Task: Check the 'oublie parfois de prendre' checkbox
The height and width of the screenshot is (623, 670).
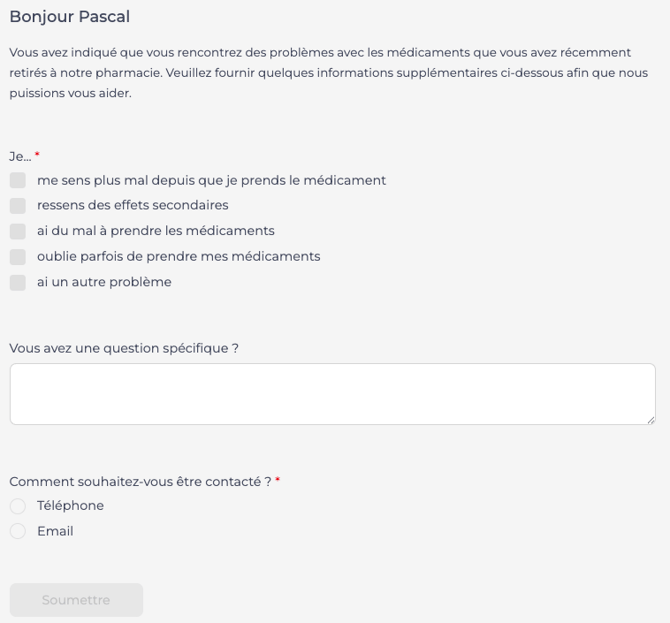Action: click(18, 257)
